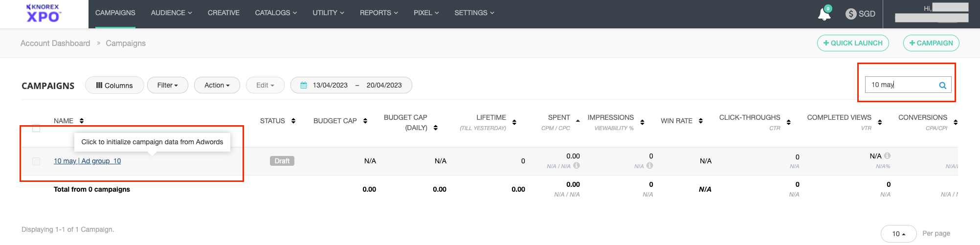980x245 pixels.
Task: Click the Quick Launch button
Action: [x=852, y=43]
